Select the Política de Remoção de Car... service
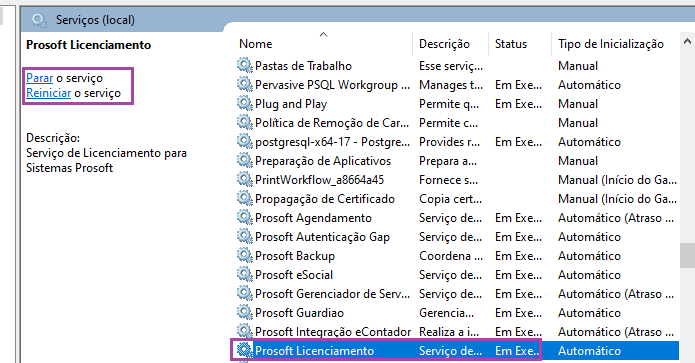The image size is (695, 363). 332,123
